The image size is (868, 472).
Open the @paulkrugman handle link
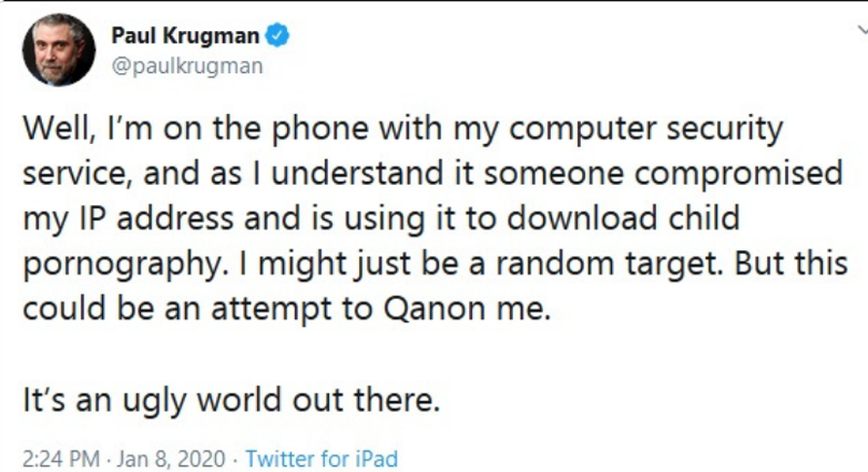pyautogui.click(x=187, y=66)
